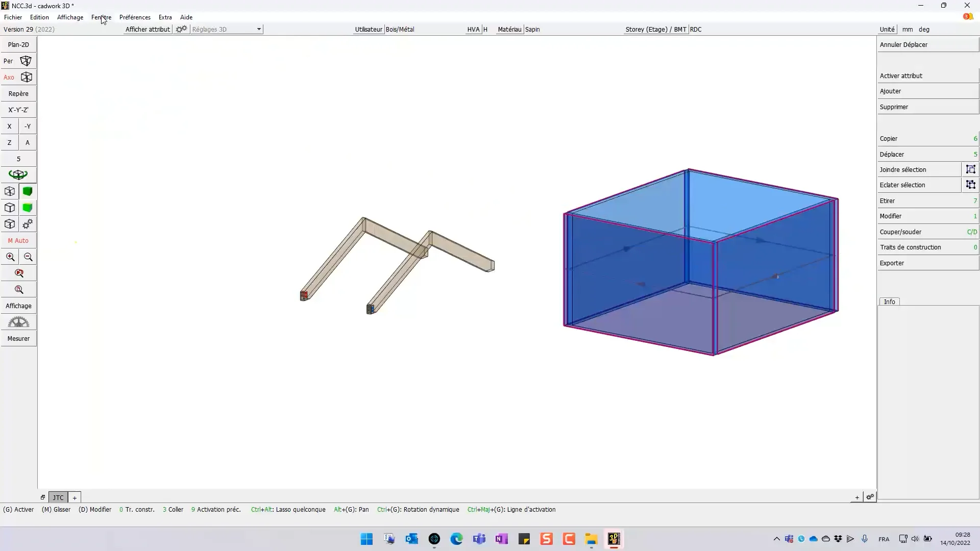
Task: Select the axonometric view icon
Action: (27, 77)
